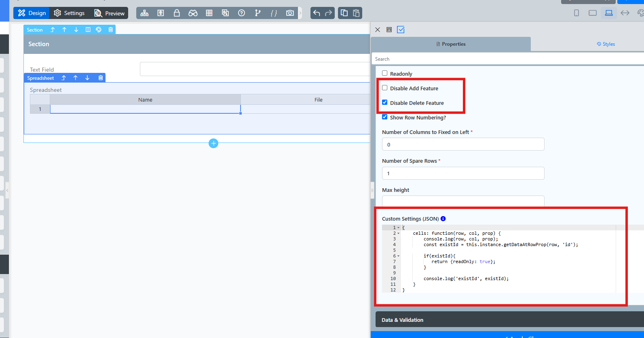
Task: Click the copy element icon
Action: pos(344,13)
